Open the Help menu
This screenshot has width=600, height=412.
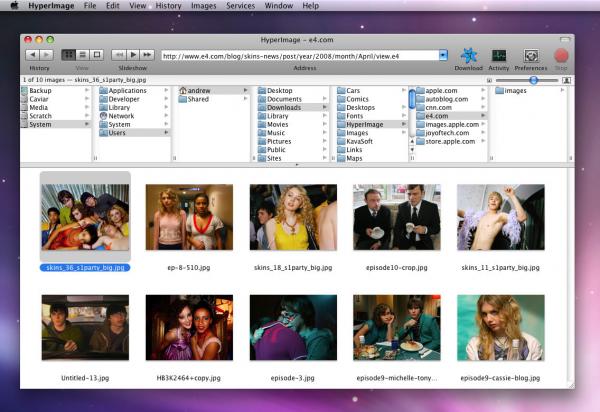[x=310, y=6]
